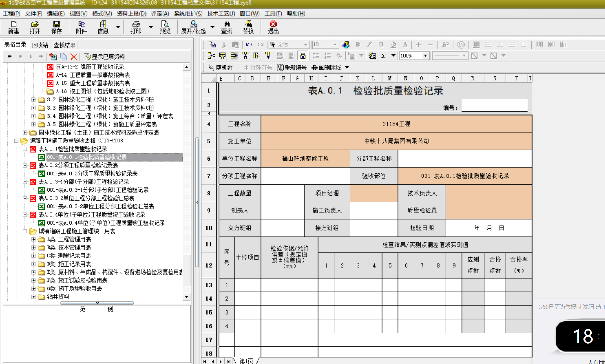Open the 资料上报(D) menu
605x364 pixels.
(x=132, y=14)
